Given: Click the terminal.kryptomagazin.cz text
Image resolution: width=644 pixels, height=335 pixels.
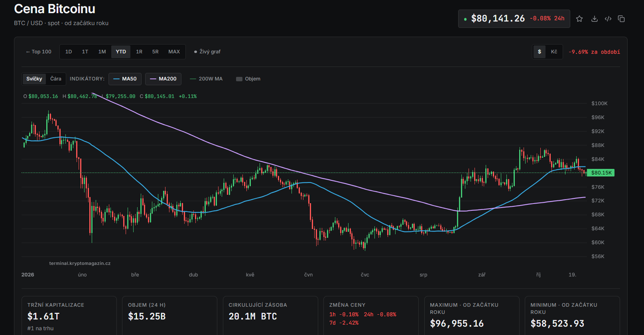Looking at the screenshot, I should [80, 263].
